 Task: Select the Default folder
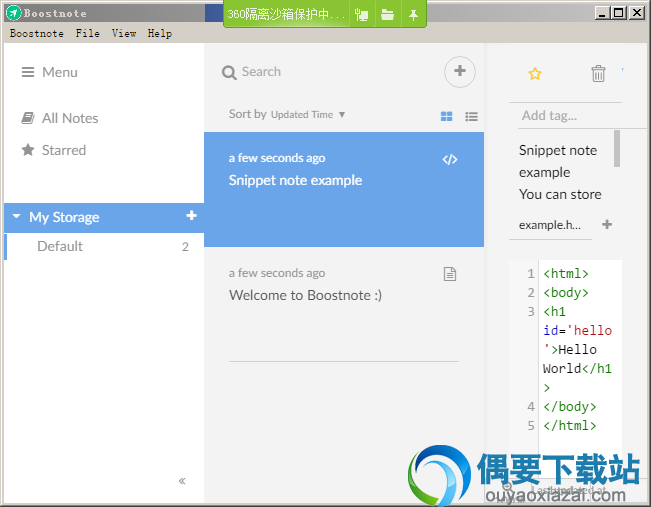coord(104,246)
